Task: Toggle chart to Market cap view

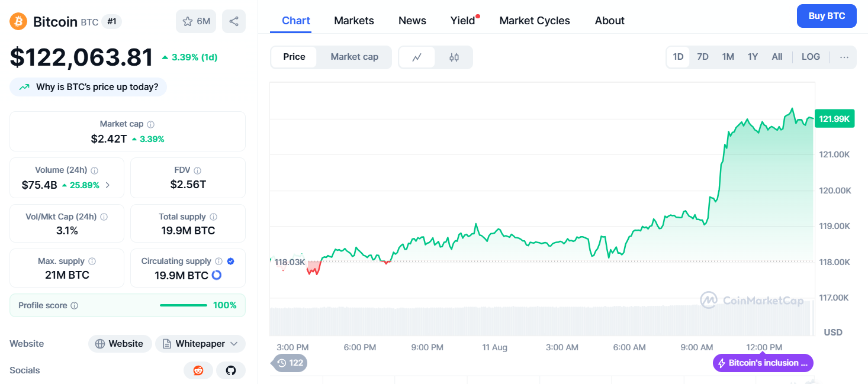Action: [354, 57]
